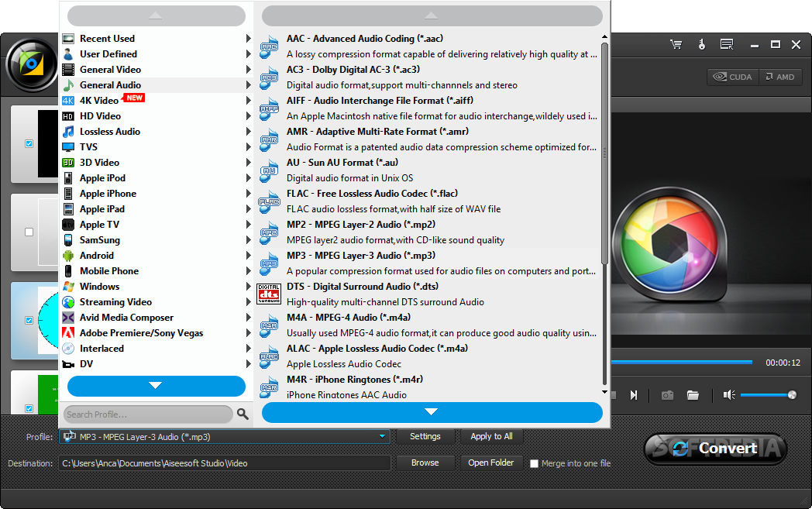
Task: Open the register key icon
Action: click(x=702, y=44)
